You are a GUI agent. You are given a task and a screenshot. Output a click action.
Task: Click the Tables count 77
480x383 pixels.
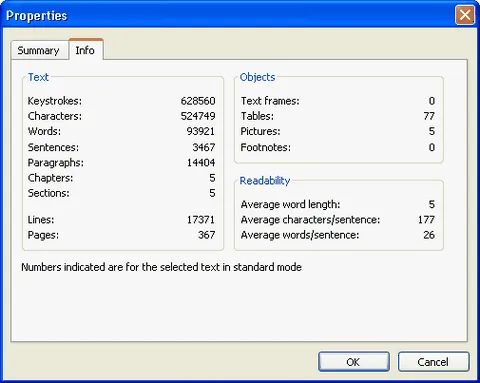pos(429,116)
